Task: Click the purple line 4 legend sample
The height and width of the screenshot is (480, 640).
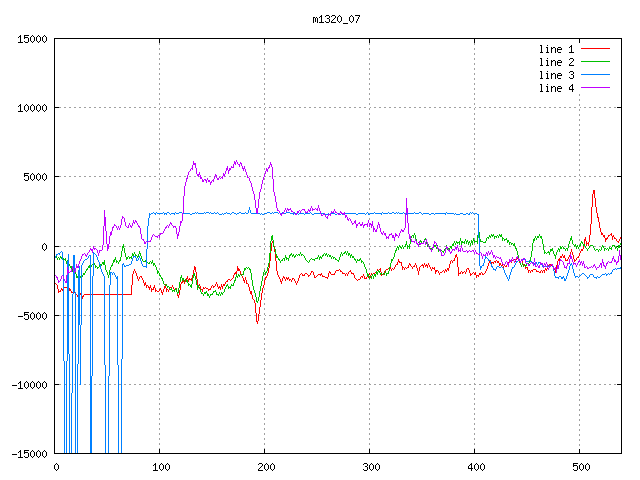Action: click(596, 88)
